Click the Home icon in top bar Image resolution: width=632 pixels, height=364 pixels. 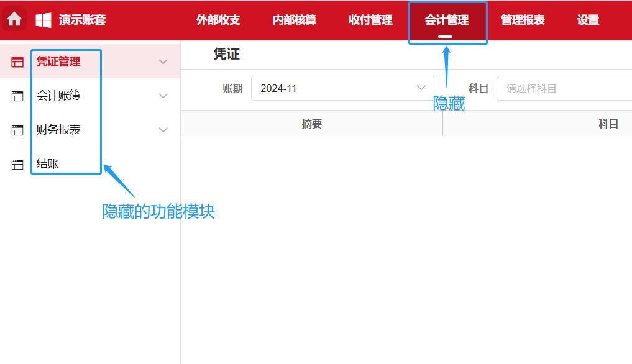13,19
